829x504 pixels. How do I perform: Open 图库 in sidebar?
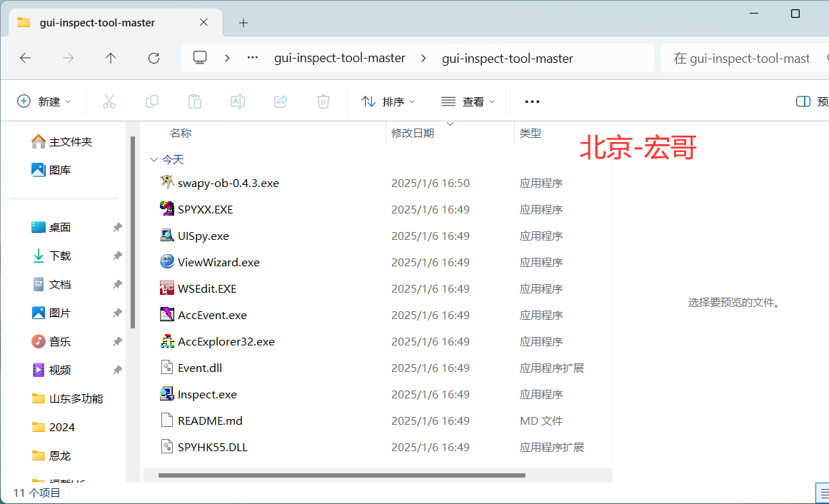(51, 171)
